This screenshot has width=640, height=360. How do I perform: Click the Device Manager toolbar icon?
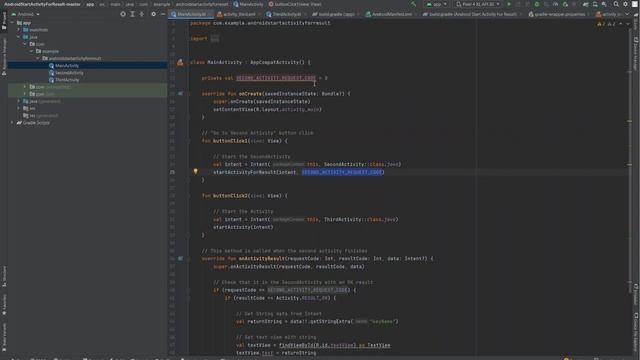595,4
